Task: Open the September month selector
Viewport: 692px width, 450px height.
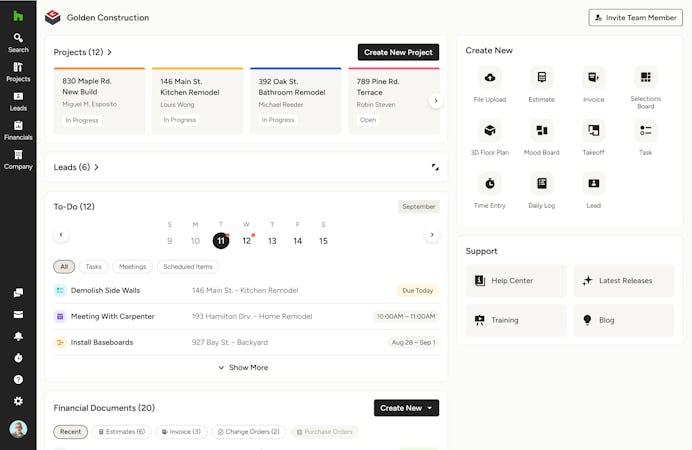Action: click(x=419, y=206)
